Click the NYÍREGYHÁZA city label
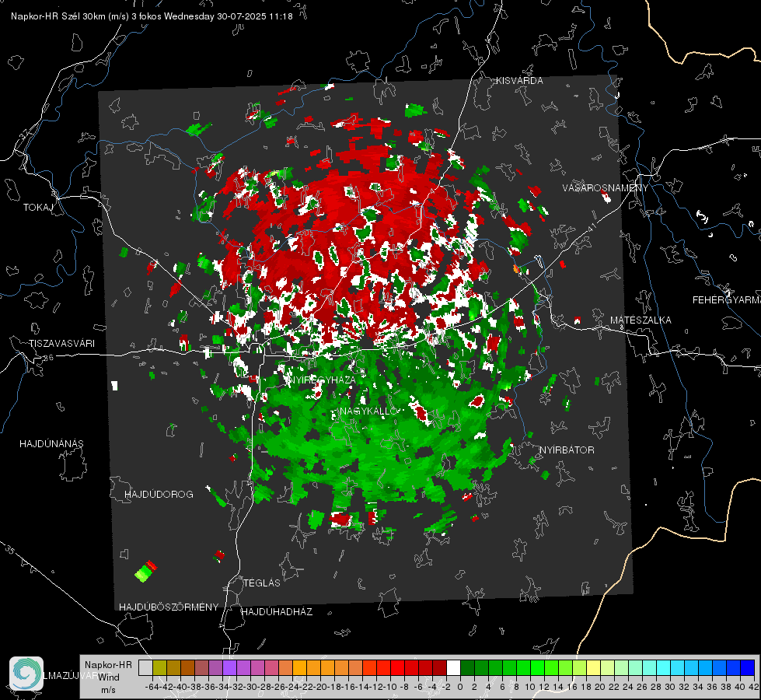Image resolution: width=761 pixels, height=700 pixels. 323,380
